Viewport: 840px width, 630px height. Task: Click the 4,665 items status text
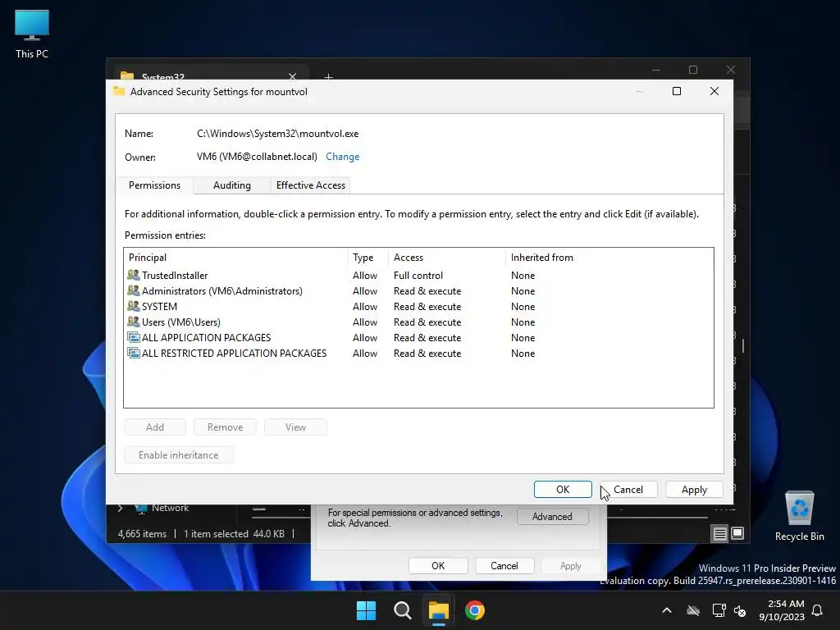[142, 533]
